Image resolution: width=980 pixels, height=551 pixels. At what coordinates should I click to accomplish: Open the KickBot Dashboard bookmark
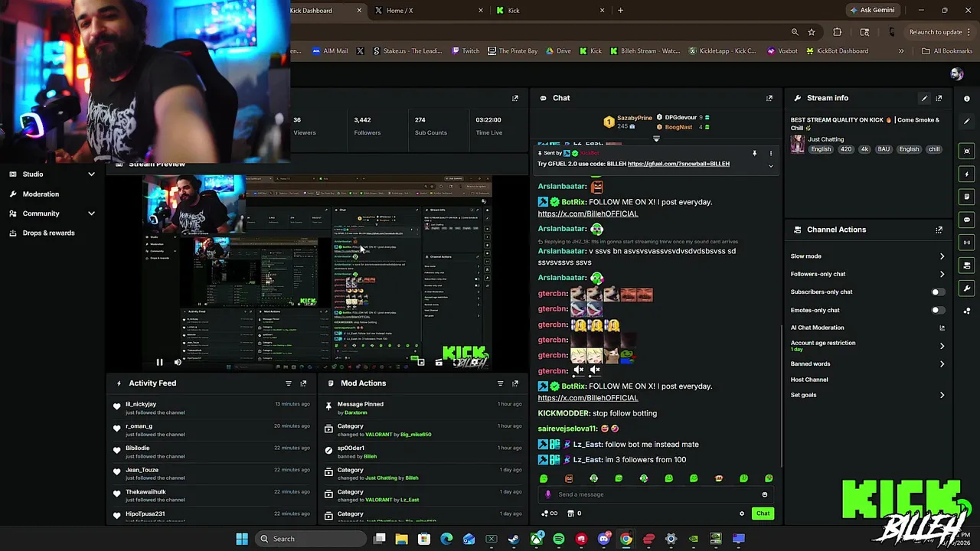coord(836,51)
